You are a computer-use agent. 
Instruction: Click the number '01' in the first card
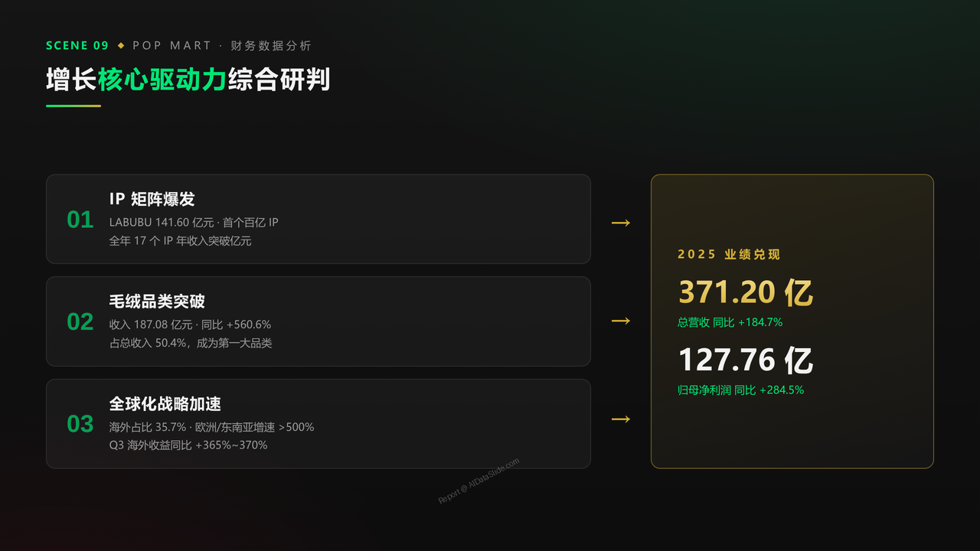coord(80,220)
